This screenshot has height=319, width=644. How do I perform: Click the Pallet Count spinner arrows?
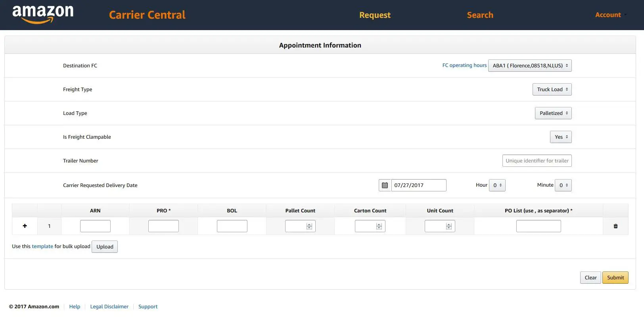309,226
